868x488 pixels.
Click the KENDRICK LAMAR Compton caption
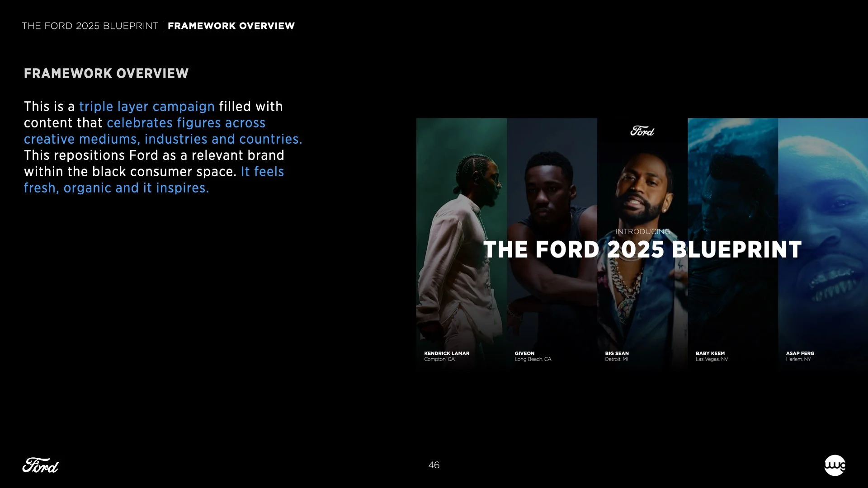pos(447,356)
